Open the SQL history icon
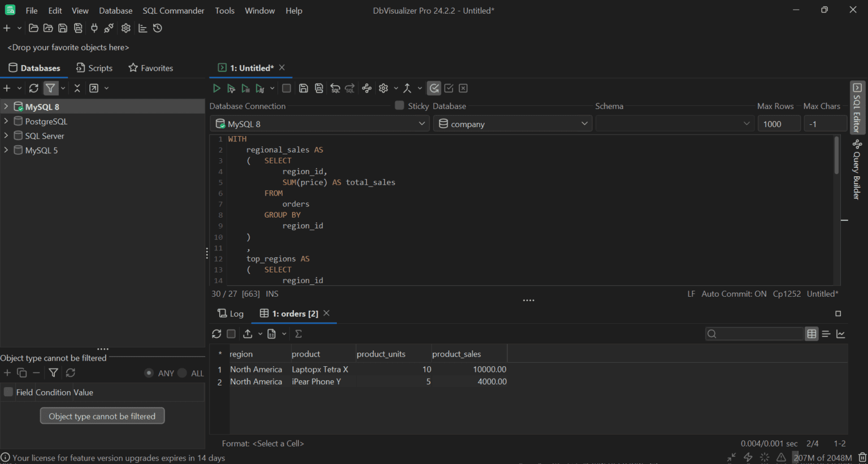Image resolution: width=868 pixels, height=464 pixels. point(158,28)
